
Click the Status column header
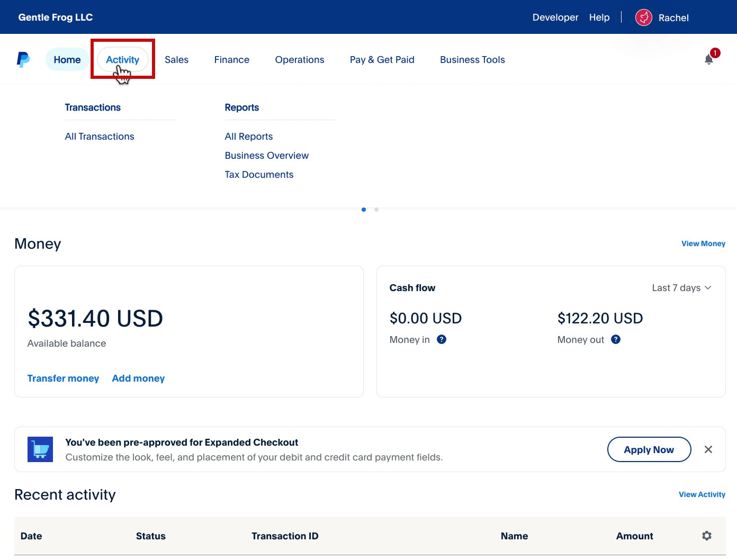[151, 536]
